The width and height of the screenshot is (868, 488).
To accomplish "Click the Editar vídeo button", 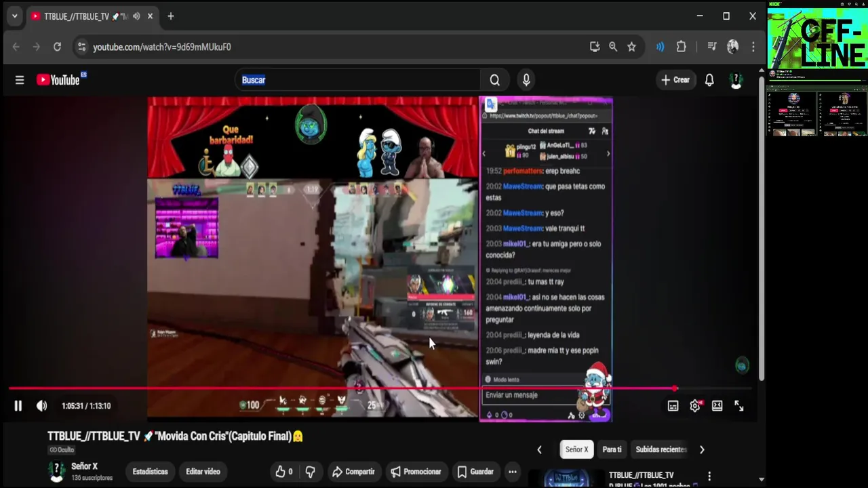I will coord(203,472).
